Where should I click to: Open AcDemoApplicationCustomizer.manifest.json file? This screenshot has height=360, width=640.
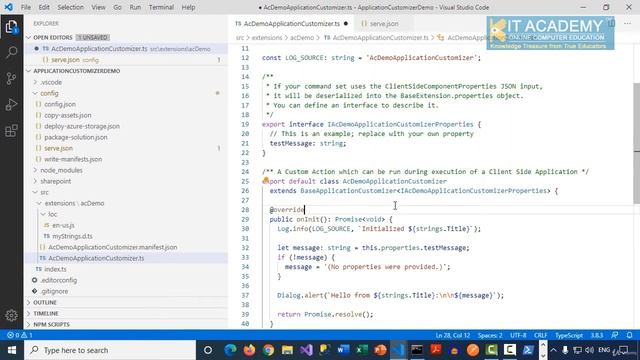tap(113, 247)
